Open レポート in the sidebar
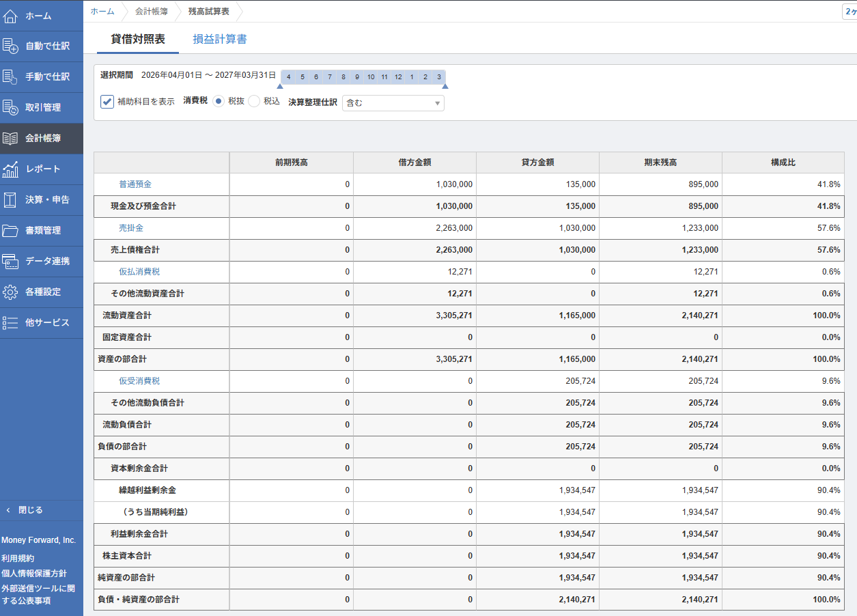 (43, 169)
